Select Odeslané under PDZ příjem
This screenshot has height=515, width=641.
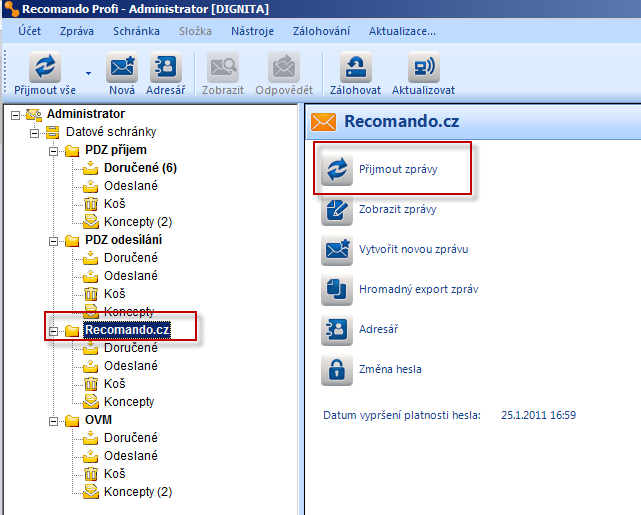point(131,186)
